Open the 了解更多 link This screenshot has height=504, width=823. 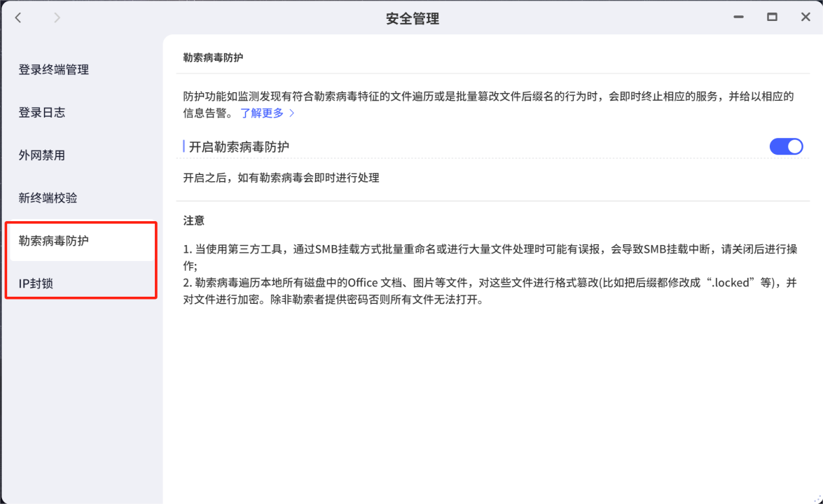point(262,113)
